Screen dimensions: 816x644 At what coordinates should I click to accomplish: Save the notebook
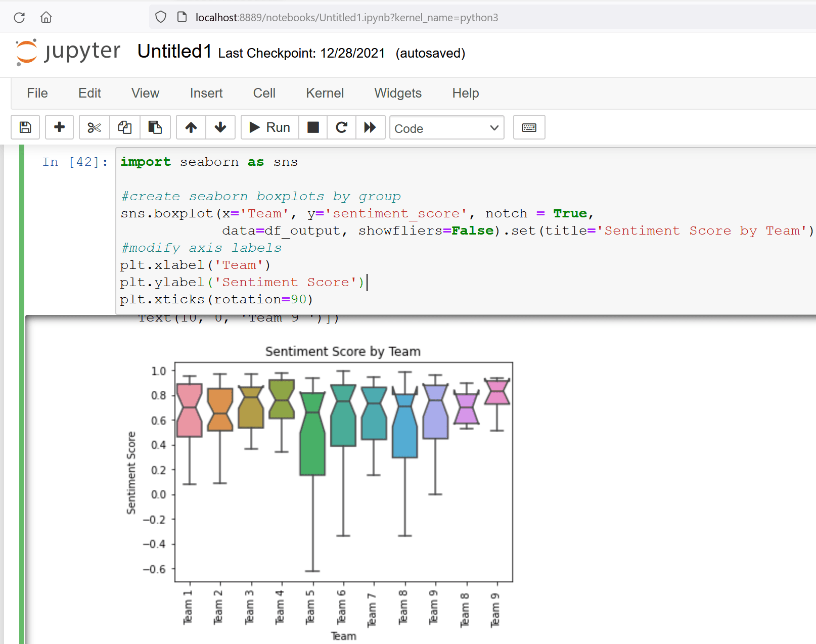point(25,127)
